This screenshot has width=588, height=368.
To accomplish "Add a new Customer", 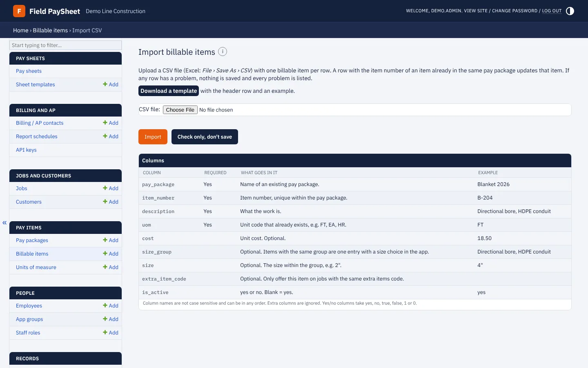I will [x=111, y=202].
